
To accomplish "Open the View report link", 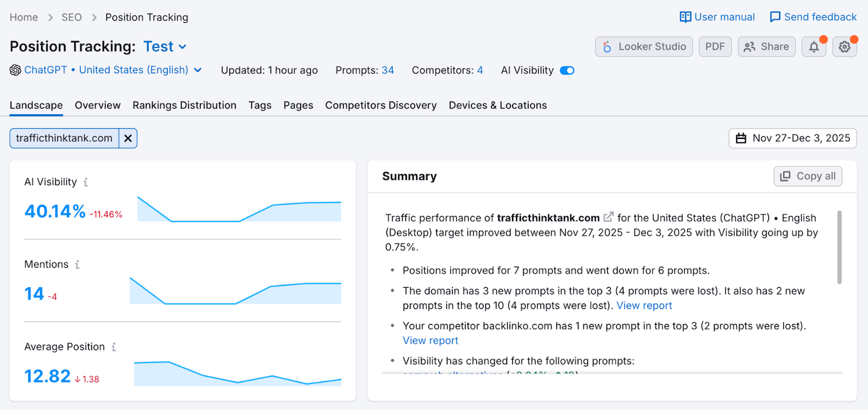I will (644, 305).
